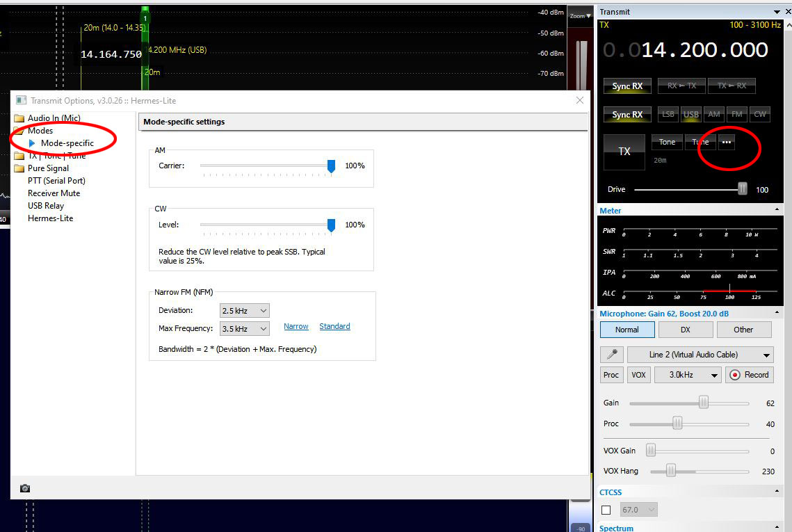792x532 pixels.
Task: Close the Transmit Options dialog
Action: click(580, 101)
